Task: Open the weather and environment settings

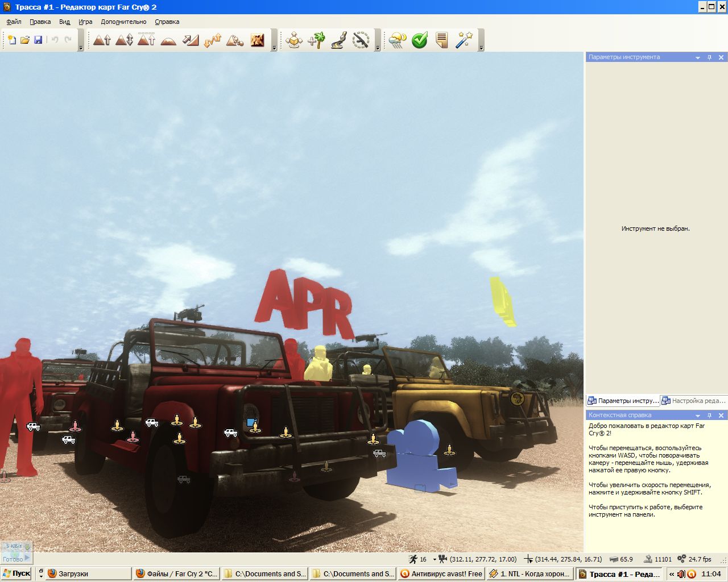Action: click(x=398, y=40)
